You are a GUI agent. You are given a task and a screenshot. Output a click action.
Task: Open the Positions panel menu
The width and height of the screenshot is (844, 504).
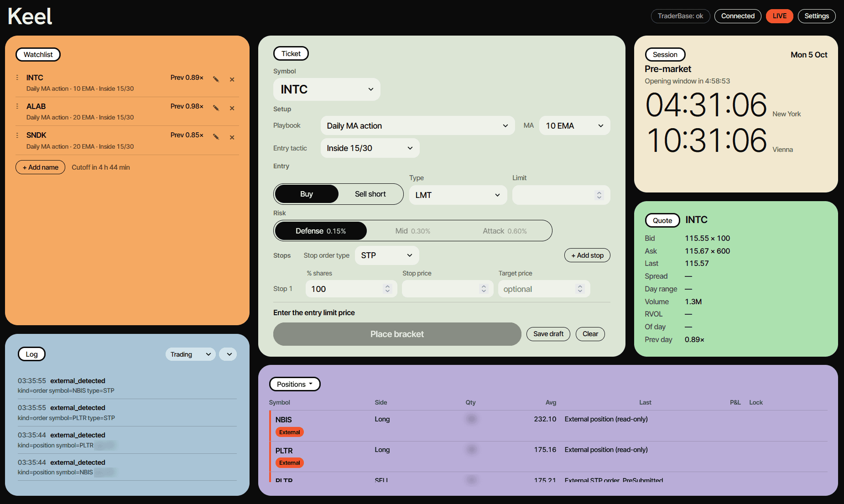[295, 384]
